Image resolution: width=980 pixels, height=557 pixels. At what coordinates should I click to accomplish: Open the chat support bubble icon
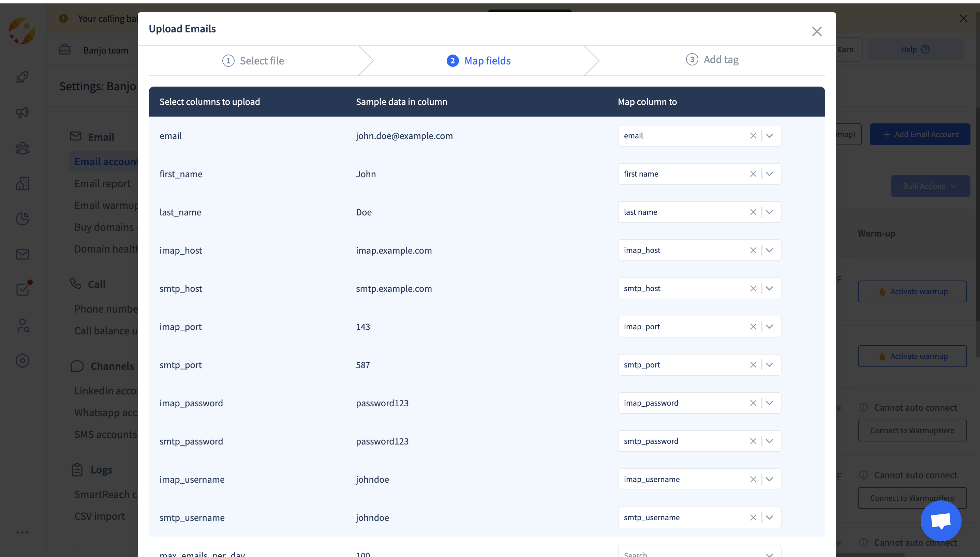point(940,521)
